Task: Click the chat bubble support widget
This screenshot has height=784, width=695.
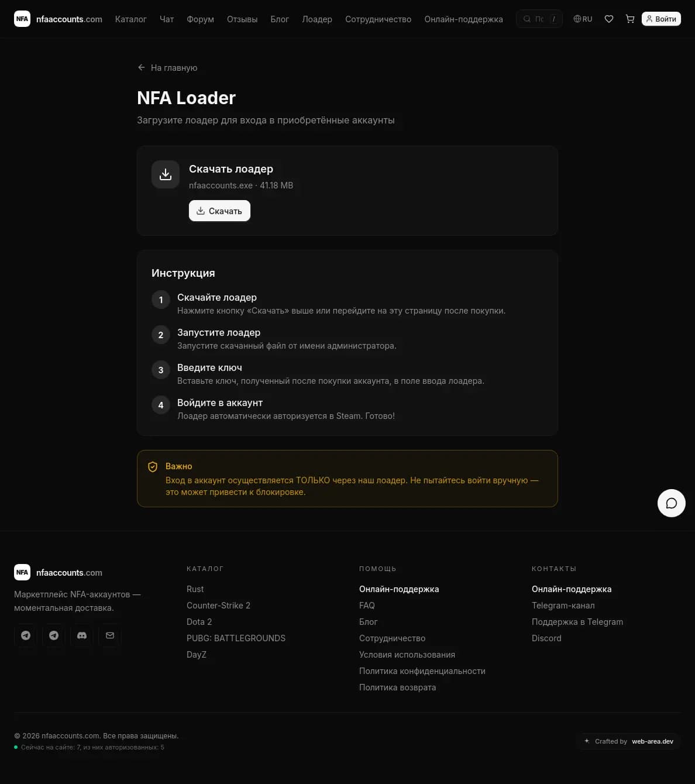Action: coord(672,503)
